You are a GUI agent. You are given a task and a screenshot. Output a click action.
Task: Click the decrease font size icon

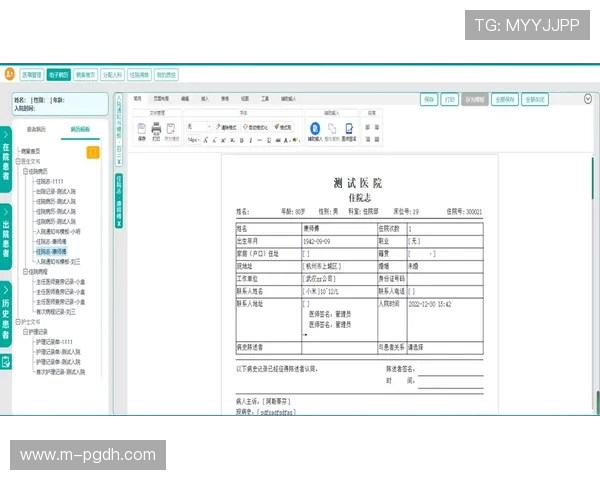coord(215,140)
